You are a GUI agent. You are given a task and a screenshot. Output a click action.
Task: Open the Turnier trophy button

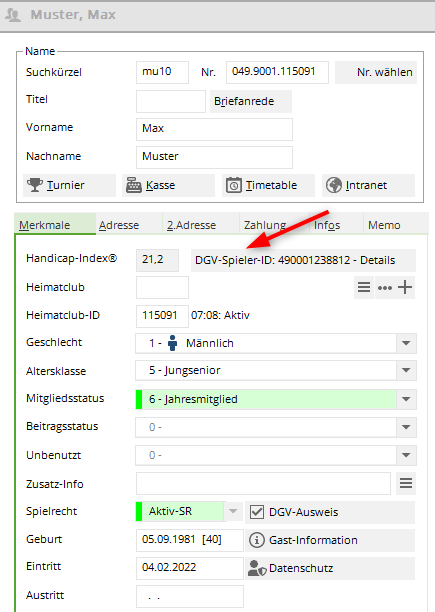coord(69,185)
